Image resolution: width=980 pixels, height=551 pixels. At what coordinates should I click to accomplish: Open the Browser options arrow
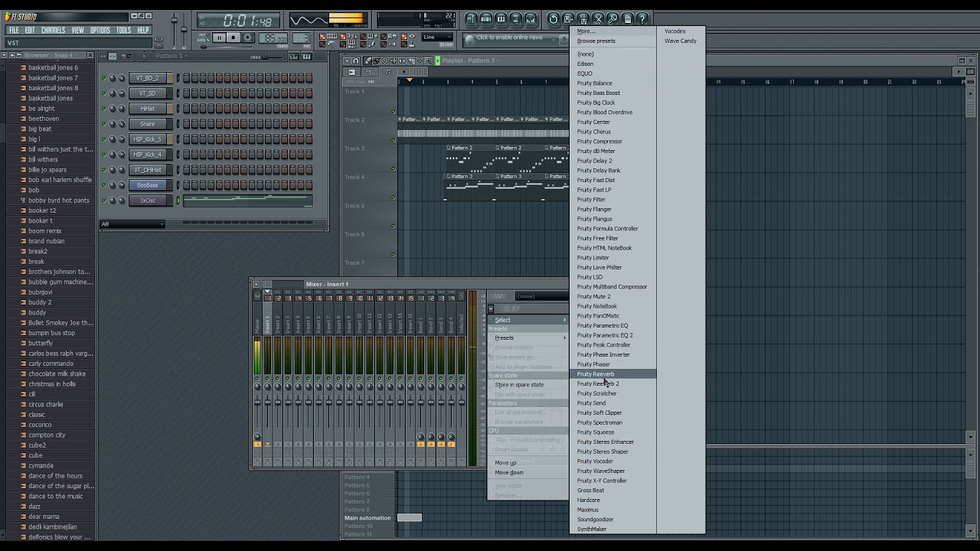(5, 55)
